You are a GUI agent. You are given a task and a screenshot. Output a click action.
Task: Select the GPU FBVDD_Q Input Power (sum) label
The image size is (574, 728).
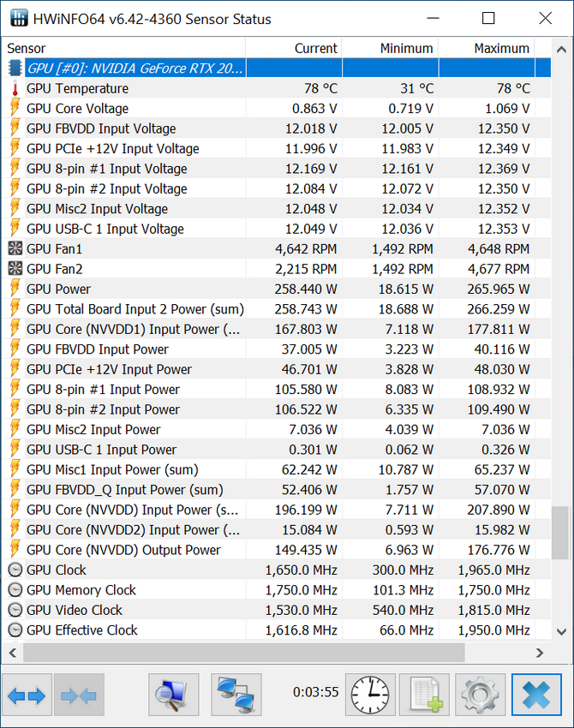[x=125, y=489]
